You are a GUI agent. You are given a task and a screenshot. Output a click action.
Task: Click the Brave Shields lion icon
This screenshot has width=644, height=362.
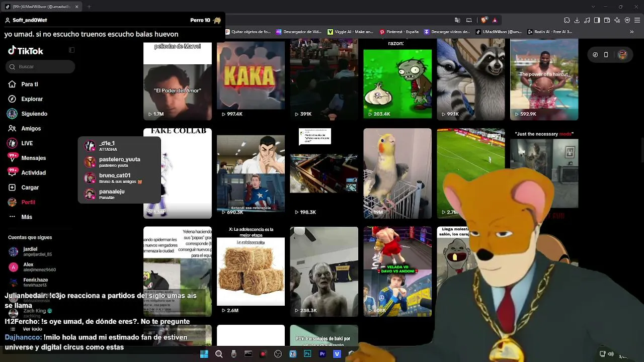click(484, 20)
